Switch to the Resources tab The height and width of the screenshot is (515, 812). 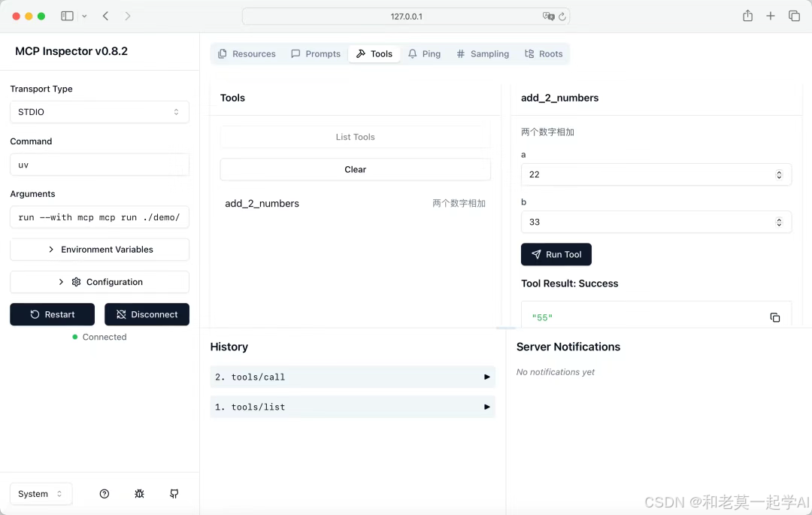coord(247,54)
